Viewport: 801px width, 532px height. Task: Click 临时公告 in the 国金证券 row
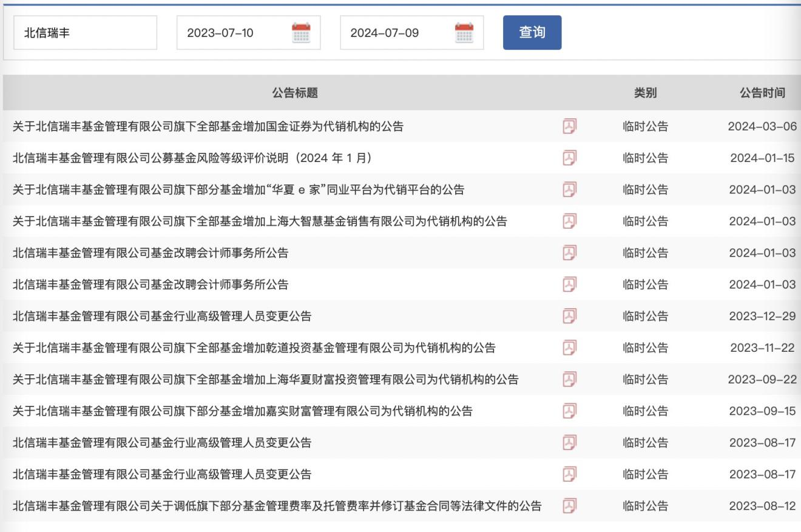pos(646,126)
